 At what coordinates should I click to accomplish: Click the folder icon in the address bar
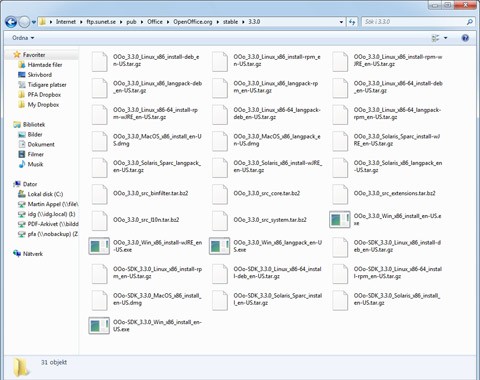[43, 22]
